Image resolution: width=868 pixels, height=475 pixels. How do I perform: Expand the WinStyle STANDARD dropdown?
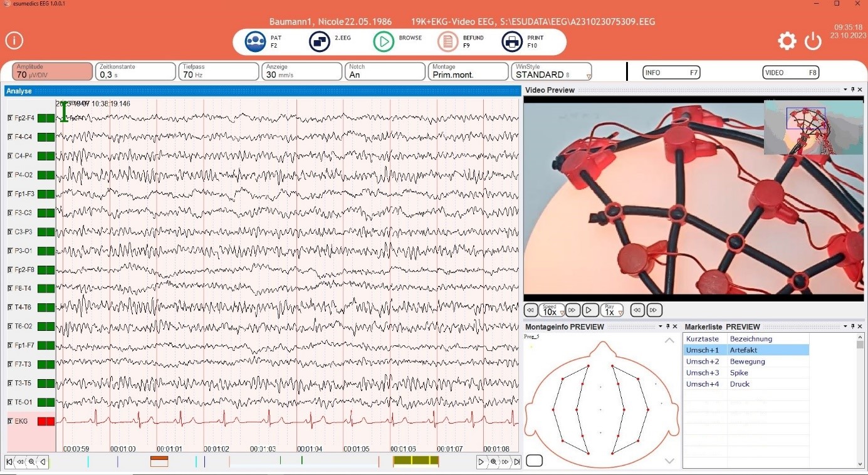588,75
